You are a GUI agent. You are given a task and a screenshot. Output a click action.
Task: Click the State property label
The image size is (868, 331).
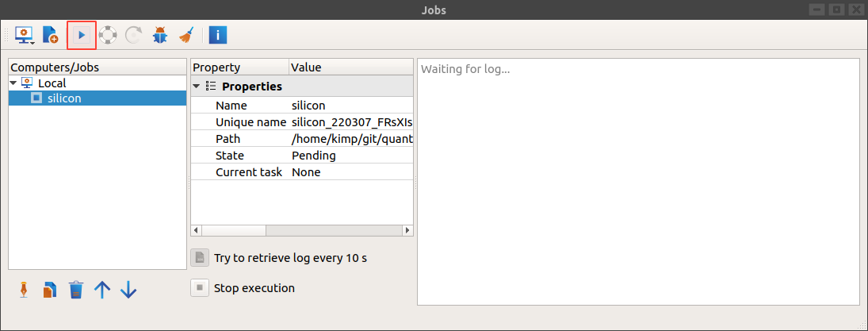coord(230,156)
